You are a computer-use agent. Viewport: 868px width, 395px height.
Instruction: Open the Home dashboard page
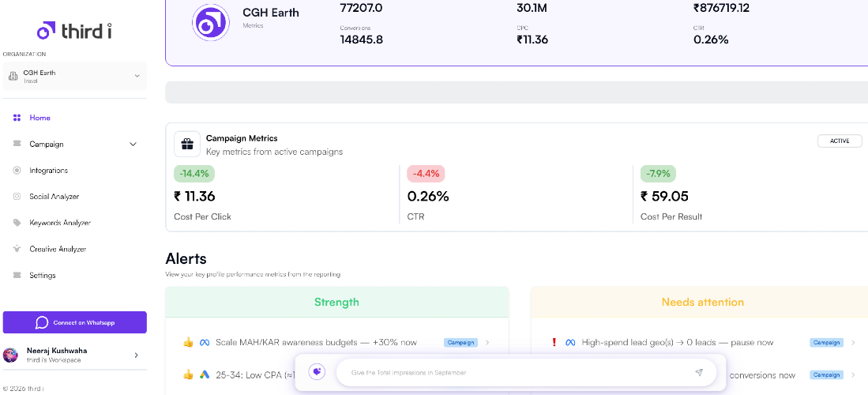[39, 118]
